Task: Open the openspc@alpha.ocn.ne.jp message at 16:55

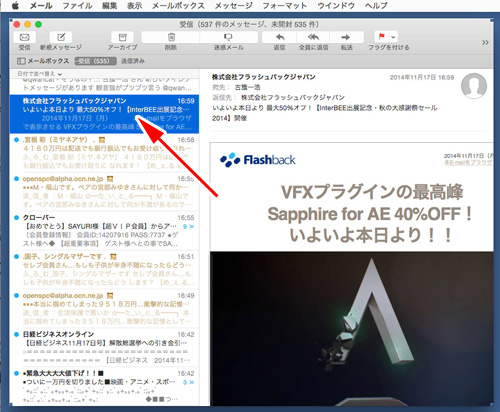Action: (104, 192)
